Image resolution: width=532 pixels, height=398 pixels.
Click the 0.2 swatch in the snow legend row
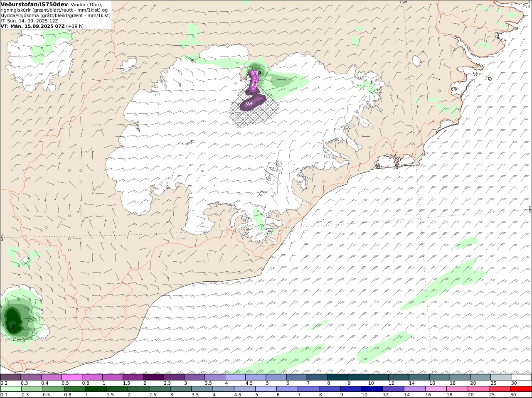click(10, 377)
